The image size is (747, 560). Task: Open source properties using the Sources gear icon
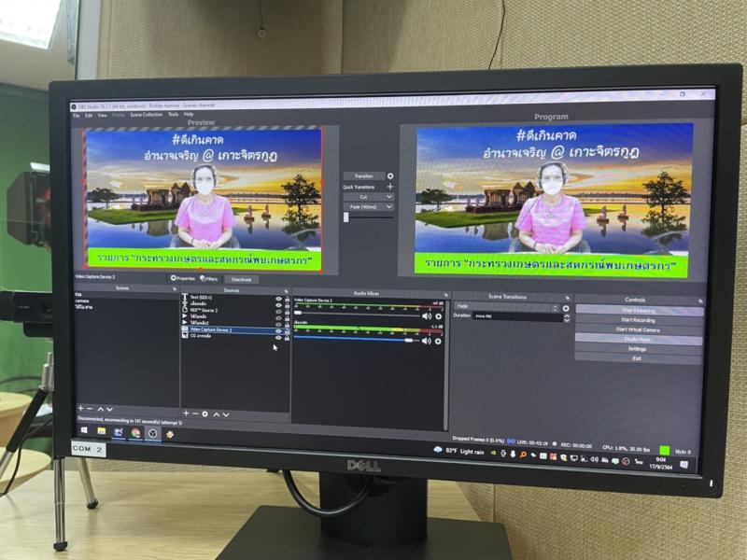pos(204,413)
